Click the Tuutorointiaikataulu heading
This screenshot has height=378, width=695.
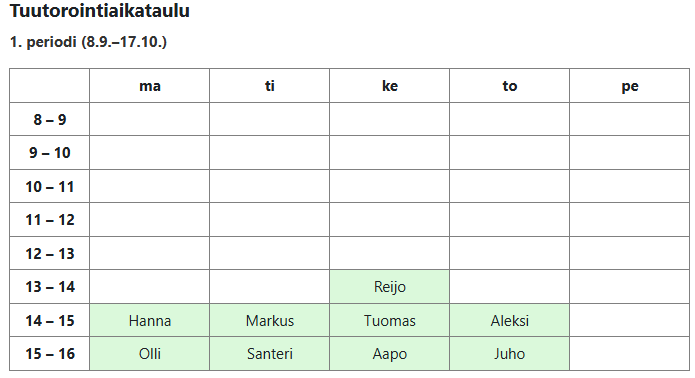click(100, 11)
